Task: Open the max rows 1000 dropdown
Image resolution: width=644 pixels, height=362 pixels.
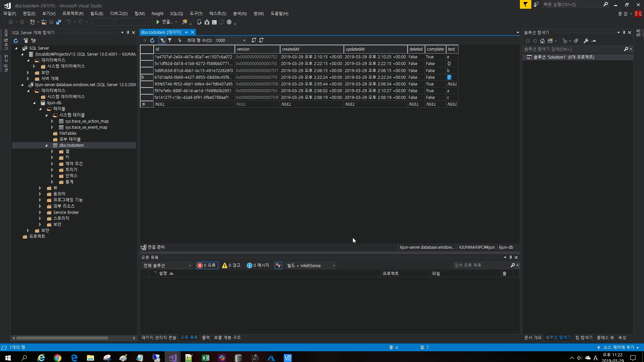Action: click(x=244, y=40)
